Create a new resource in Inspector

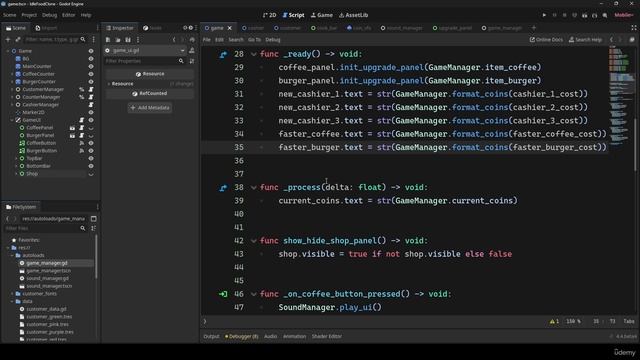click(x=108, y=40)
